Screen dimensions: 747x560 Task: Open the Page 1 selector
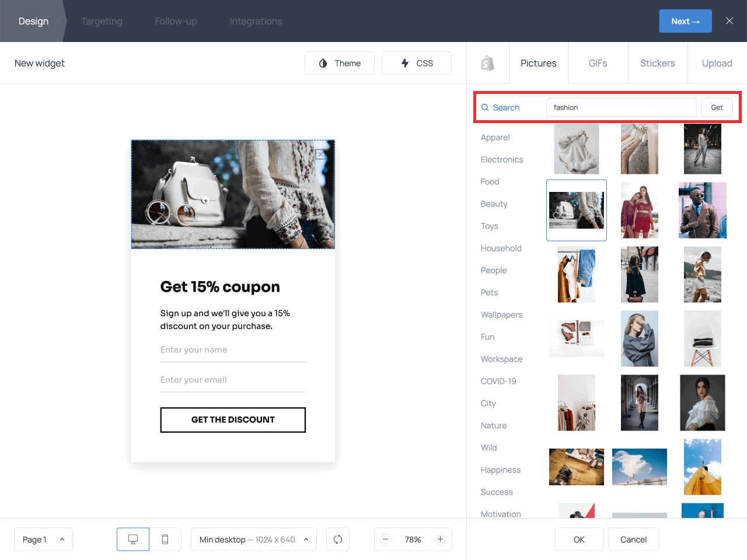(43, 539)
